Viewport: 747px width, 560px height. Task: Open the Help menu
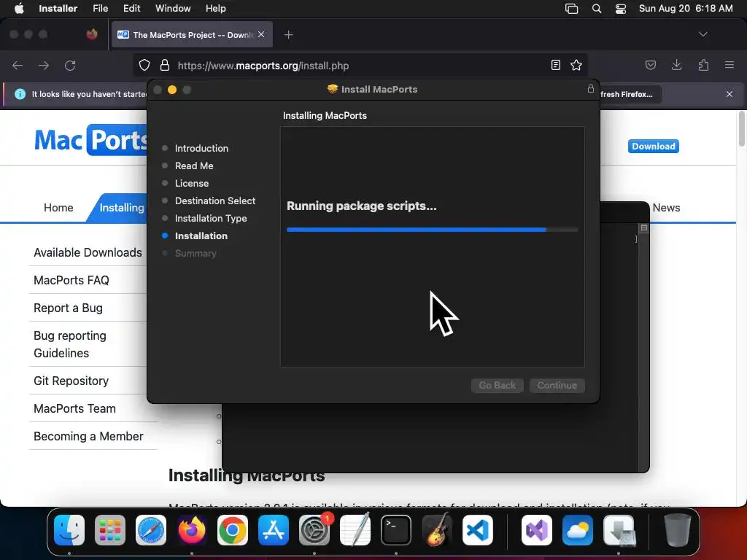pos(215,9)
